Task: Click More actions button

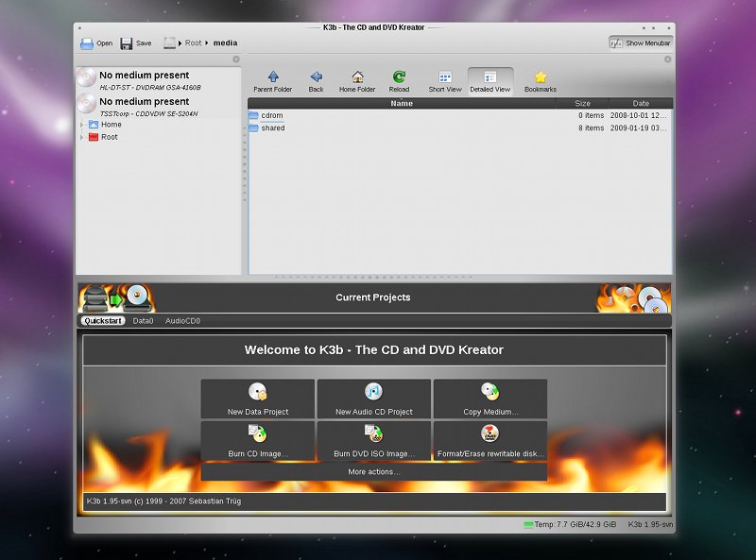Action: (x=374, y=472)
